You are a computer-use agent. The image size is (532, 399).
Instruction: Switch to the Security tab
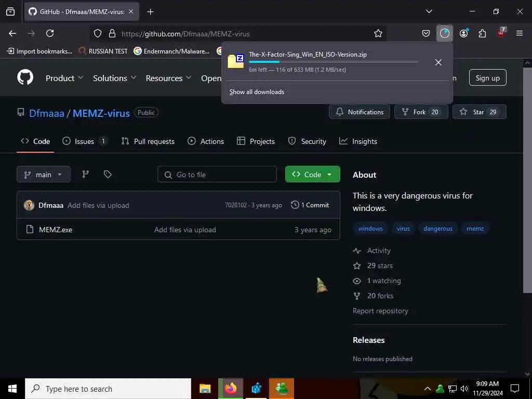tap(307, 141)
